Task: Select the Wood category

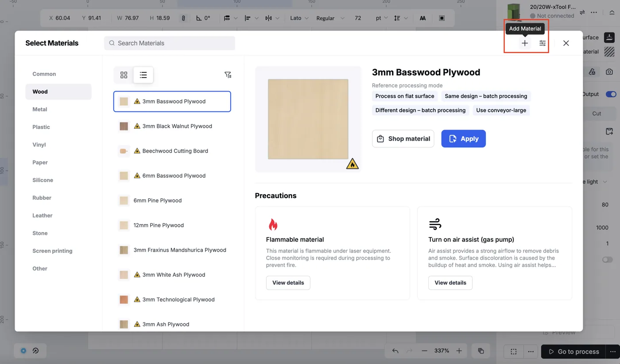Action: point(58,92)
